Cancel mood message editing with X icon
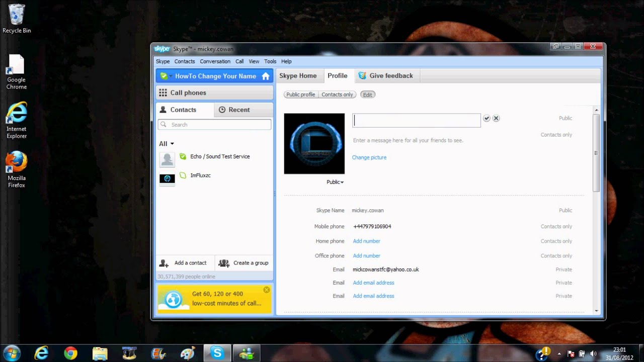The width and height of the screenshot is (644, 362). coord(496,118)
